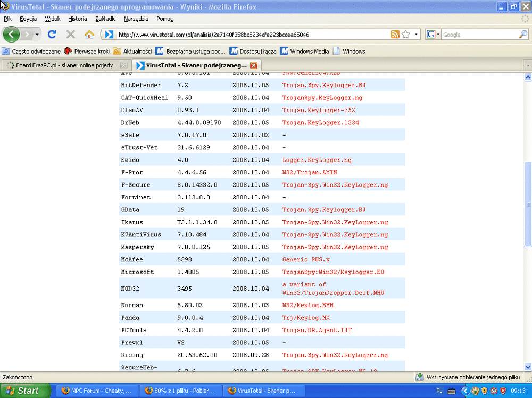This screenshot has width=532, height=398.
Task: Expand hidden tray icons arrow
Action: 465,391
